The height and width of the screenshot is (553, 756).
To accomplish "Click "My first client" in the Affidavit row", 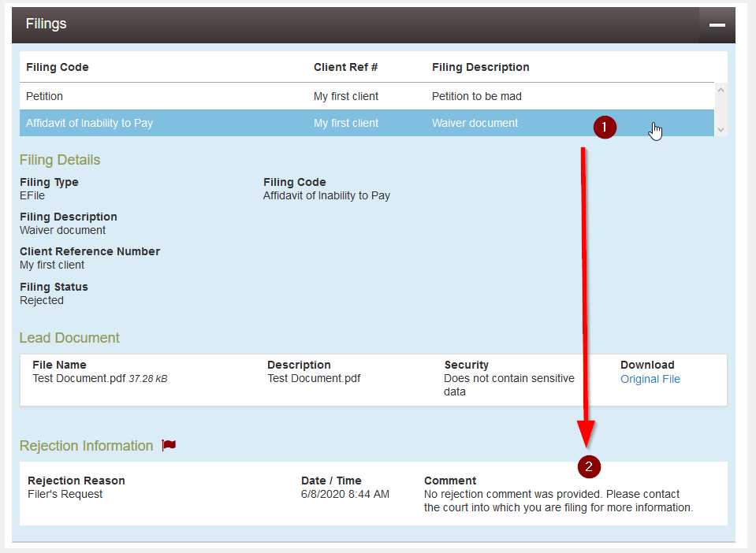I will tap(346, 124).
